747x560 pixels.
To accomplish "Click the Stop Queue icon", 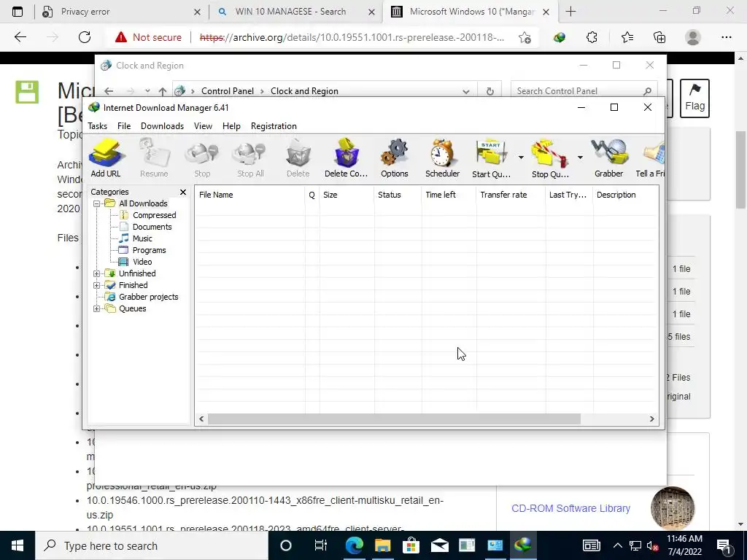I will point(550,158).
